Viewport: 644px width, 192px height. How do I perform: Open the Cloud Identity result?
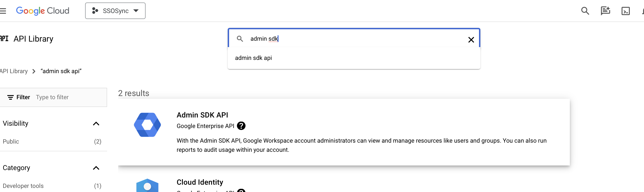pos(200,182)
